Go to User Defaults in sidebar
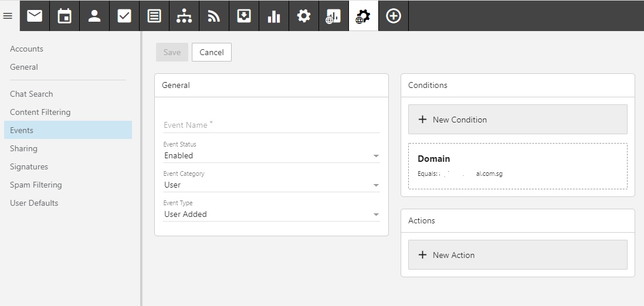The width and height of the screenshot is (644, 306). [34, 203]
